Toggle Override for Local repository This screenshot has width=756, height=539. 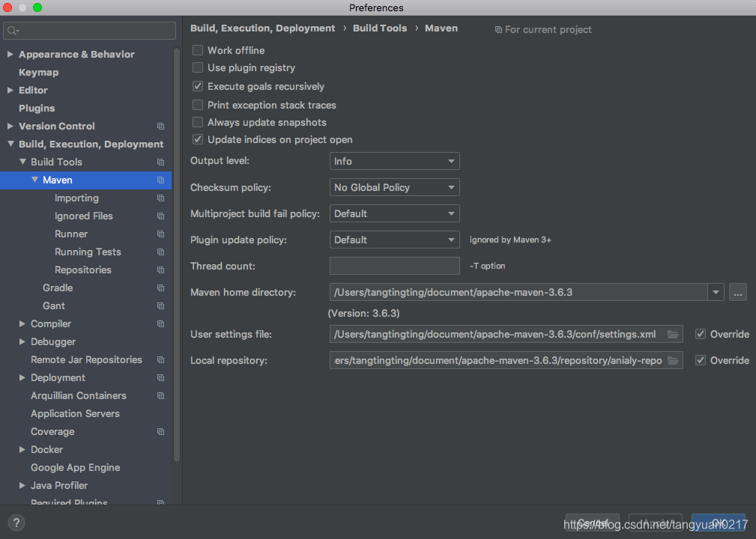click(x=701, y=360)
